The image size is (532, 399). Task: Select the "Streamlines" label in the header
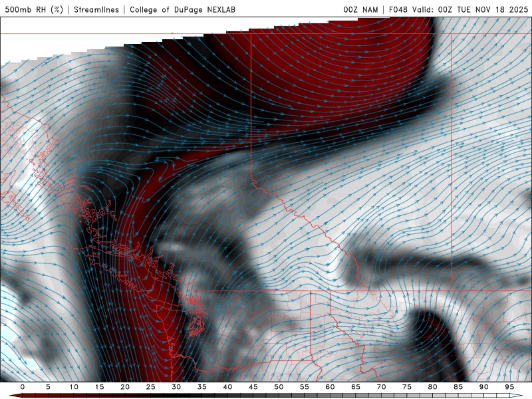click(96, 10)
